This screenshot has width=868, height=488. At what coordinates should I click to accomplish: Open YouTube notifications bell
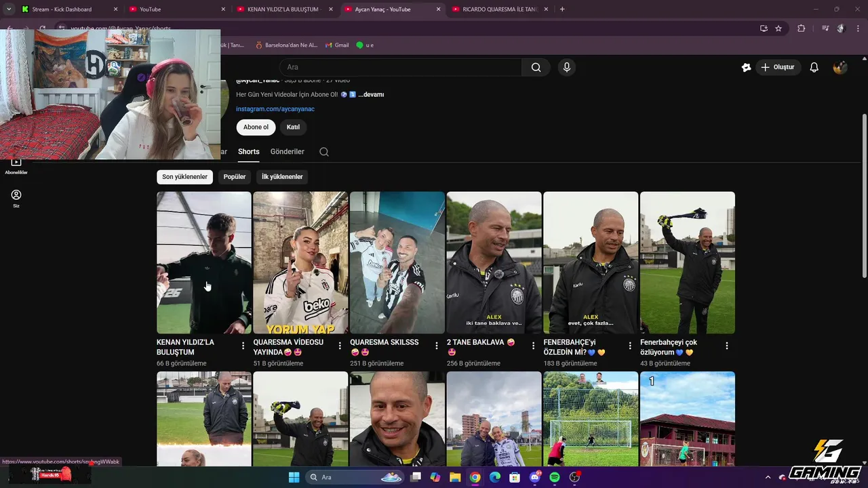coord(814,67)
